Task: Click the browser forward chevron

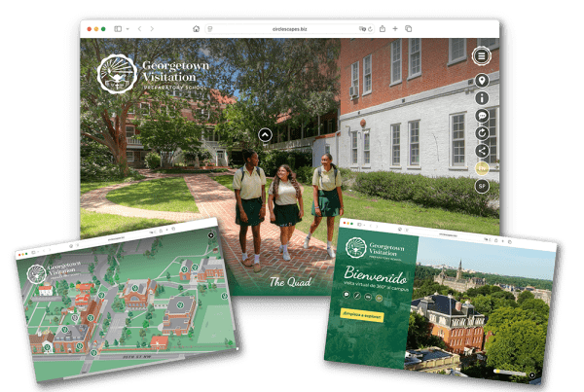Action: click(152, 29)
